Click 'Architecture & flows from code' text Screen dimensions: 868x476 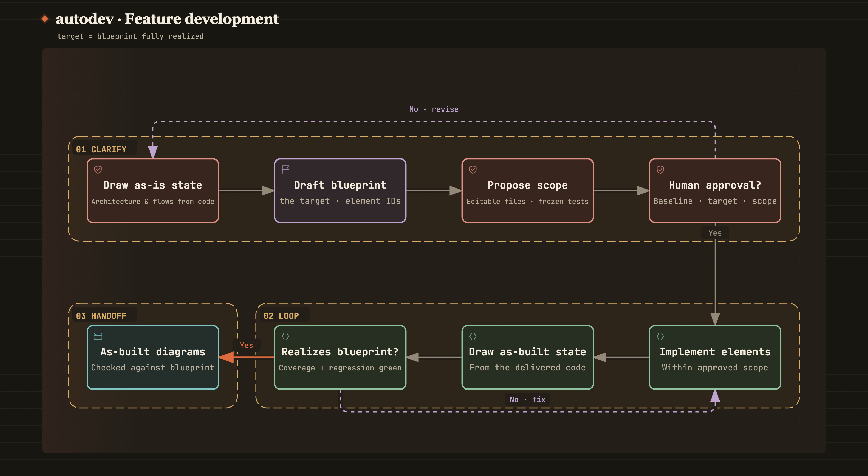point(153,201)
